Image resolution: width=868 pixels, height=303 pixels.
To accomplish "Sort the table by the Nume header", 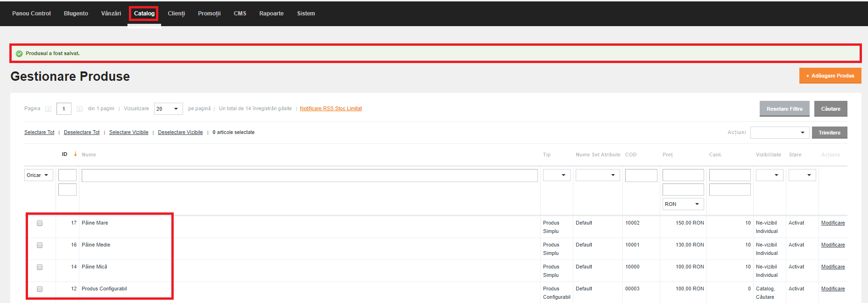I will (x=89, y=155).
